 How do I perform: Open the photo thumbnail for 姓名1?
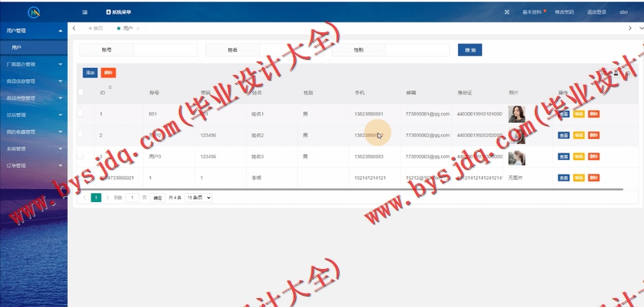[x=517, y=114]
